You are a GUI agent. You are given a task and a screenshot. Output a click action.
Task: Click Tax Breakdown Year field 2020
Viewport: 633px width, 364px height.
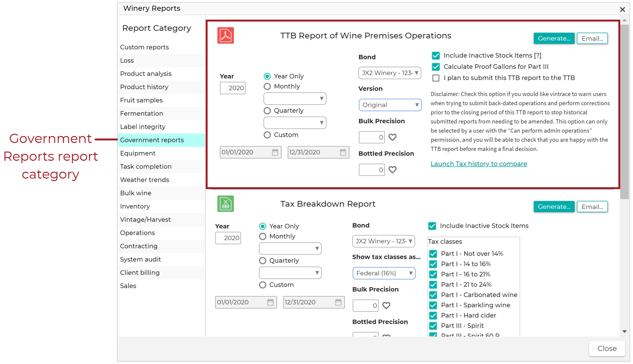coord(228,238)
